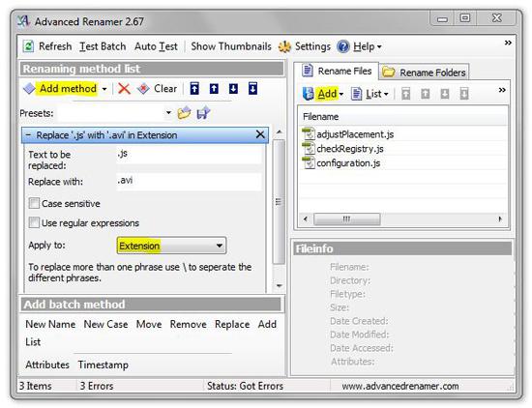Image resolution: width=532 pixels, height=408 pixels.
Task: Click the file list horizontal scrollbar thumb
Action: click(x=346, y=219)
